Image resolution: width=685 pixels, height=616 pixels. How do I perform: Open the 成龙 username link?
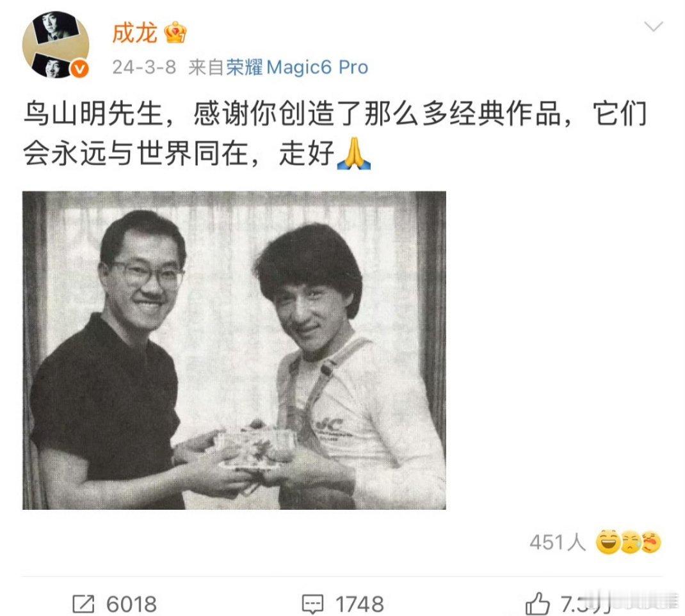click(x=134, y=33)
